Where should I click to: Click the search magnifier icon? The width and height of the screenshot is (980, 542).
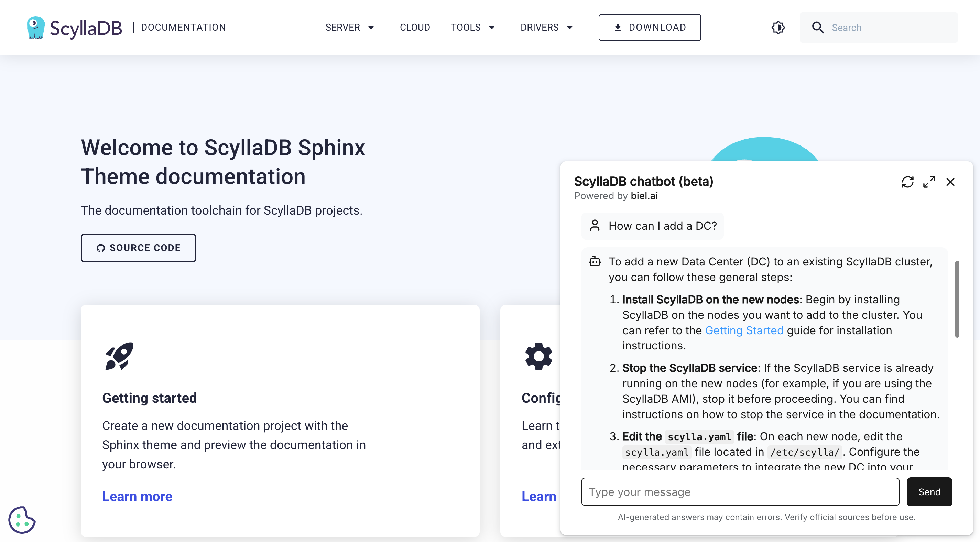pyautogui.click(x=818, y=28)
